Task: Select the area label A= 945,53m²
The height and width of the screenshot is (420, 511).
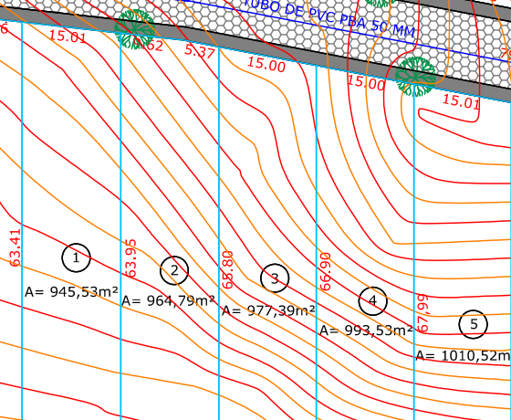Action: (x=71, y=291)
